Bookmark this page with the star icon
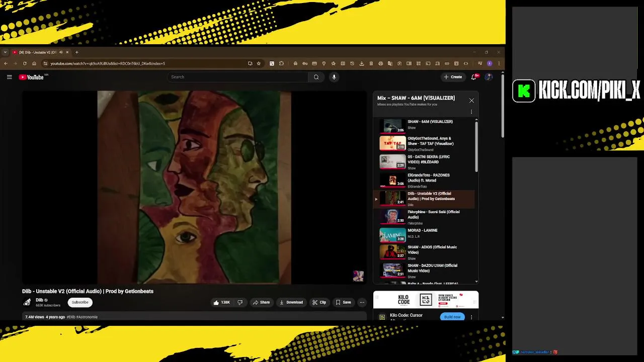 259,63
